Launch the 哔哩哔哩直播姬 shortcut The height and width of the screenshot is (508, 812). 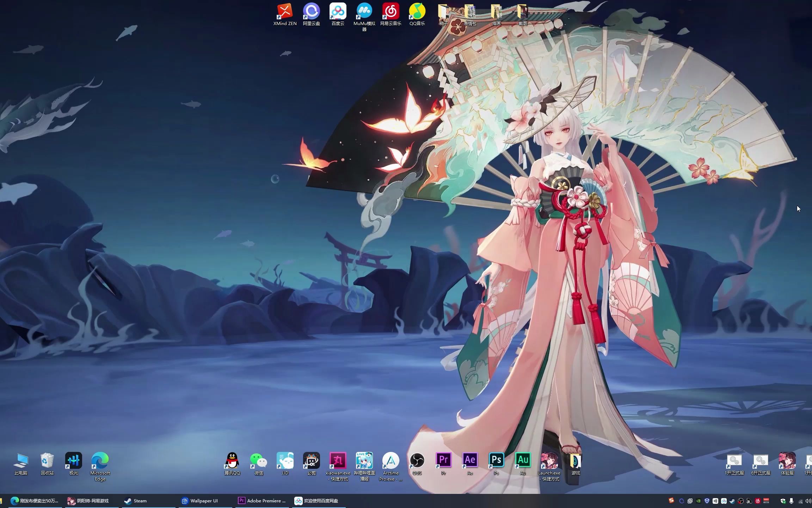click(364, 467)
